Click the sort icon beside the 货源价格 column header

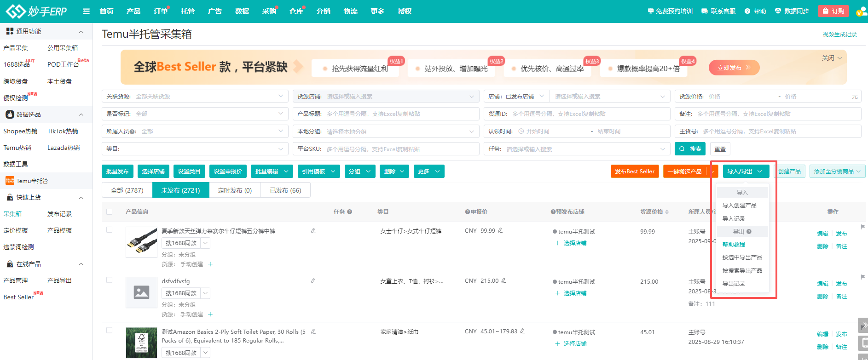point(667,212)
